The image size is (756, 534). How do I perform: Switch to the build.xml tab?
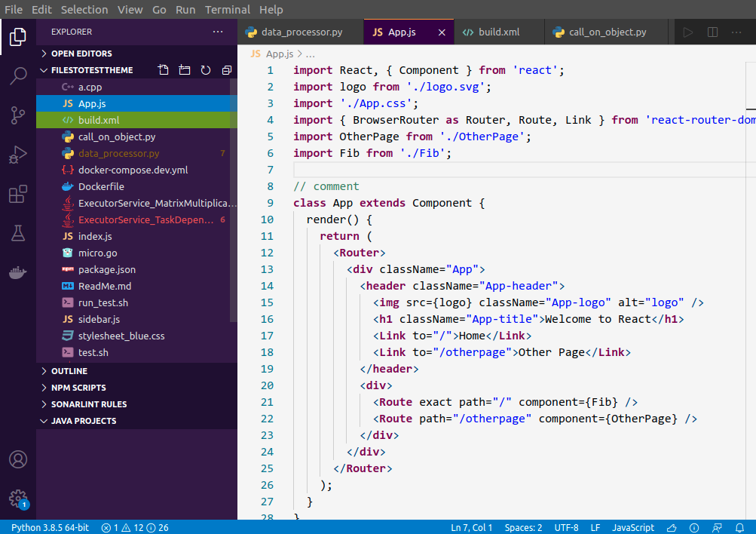499,32
